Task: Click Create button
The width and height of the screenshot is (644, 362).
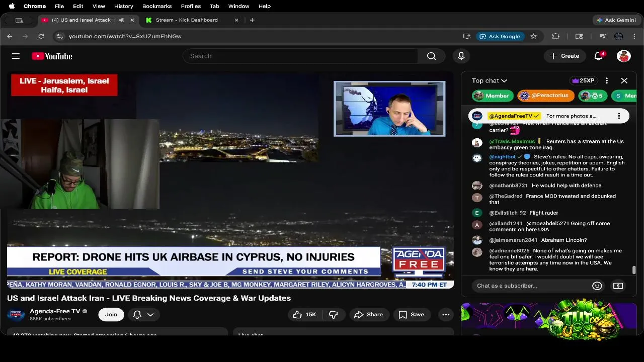Action: (565, 56)
